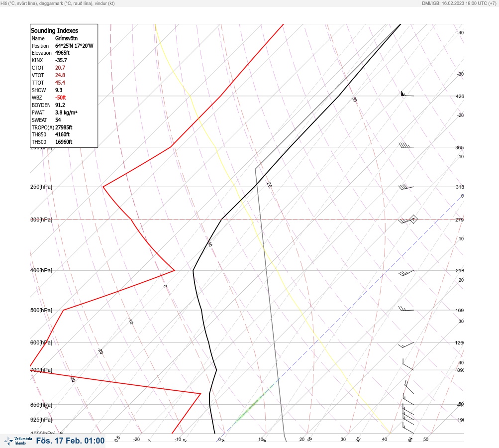Click the 500[hPa] pressure label
The height and width of the screenshot is (448, 499).
click(41, 310)
